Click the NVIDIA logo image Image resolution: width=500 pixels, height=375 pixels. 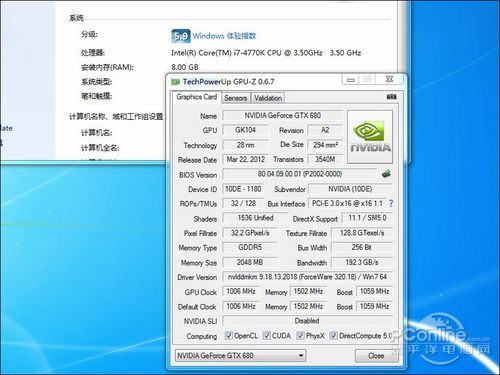point(370,137)
